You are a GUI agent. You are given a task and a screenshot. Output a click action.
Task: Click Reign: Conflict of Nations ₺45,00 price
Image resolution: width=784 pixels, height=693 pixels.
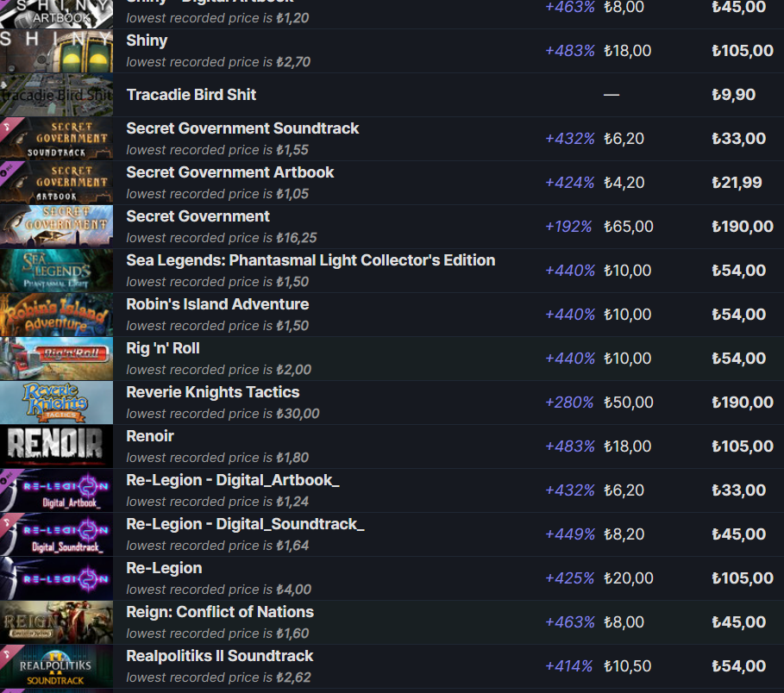coord(738,622)
